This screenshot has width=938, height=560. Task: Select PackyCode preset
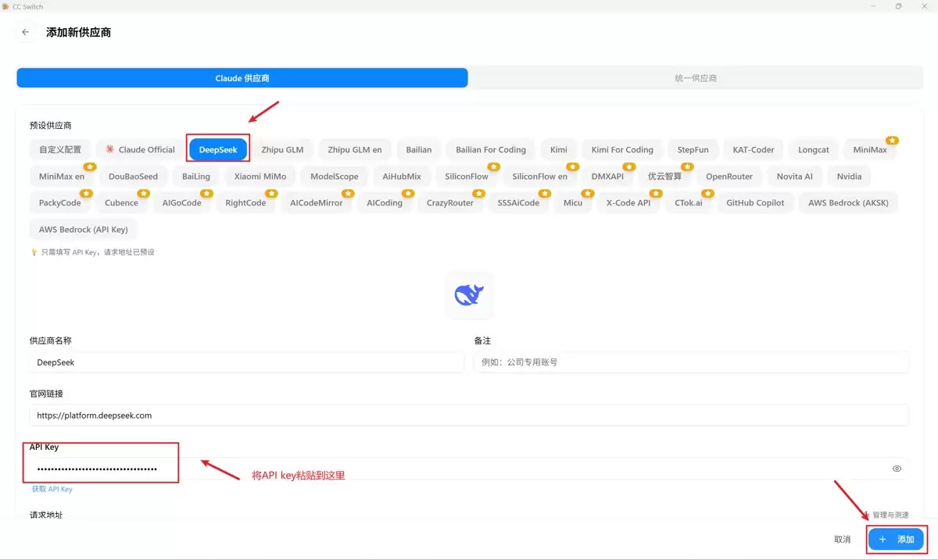[x=60, y=203]
